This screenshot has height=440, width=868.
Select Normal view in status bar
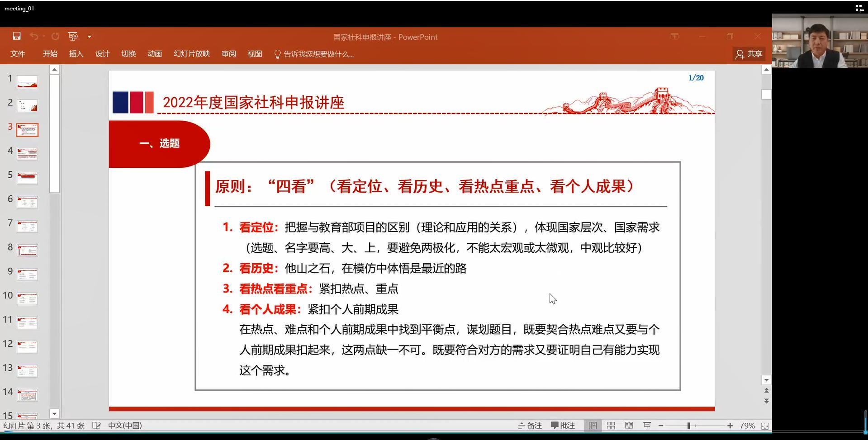point(593,426)
